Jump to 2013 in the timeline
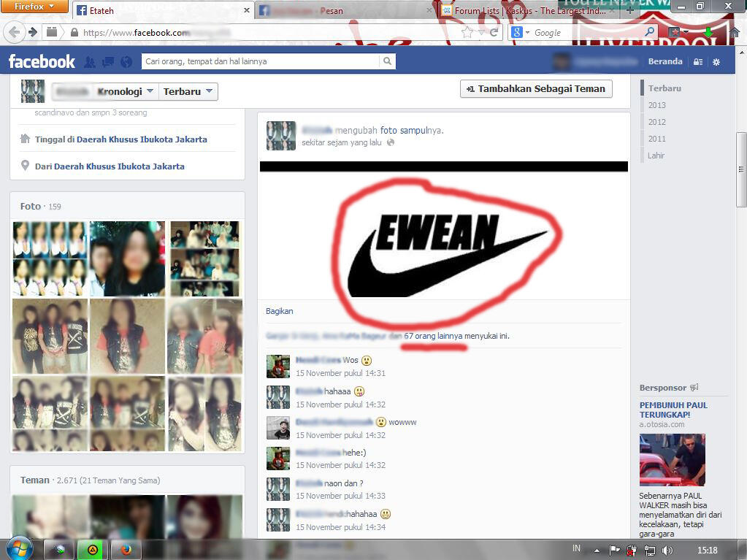747x560 pixels. pyautogui.click(x=657, y=105)
